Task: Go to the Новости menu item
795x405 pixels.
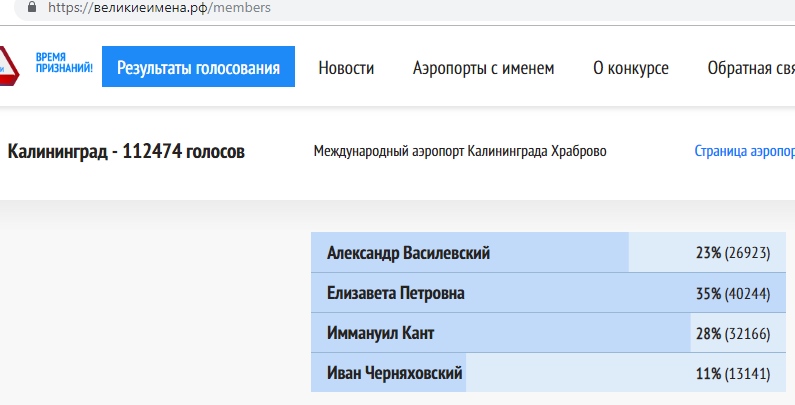Action: click(346, 68)
